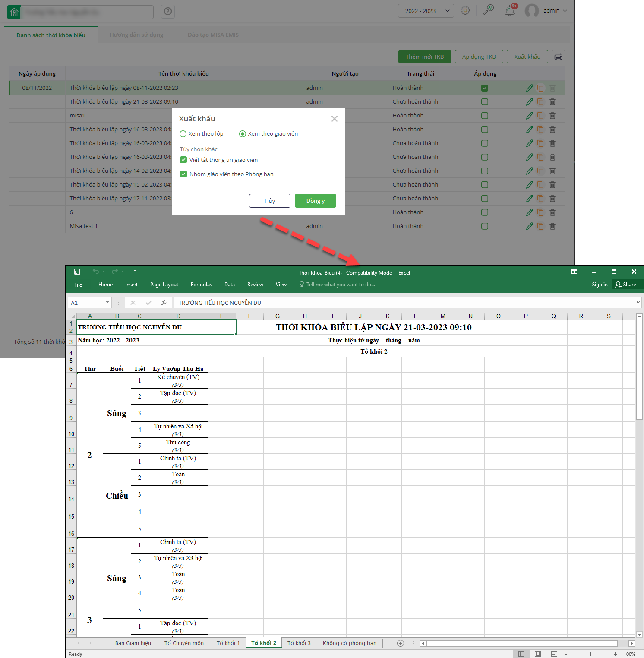Click the Share button in Excel
This screenshot has width=644, height=658.
(x=626, y=285)
